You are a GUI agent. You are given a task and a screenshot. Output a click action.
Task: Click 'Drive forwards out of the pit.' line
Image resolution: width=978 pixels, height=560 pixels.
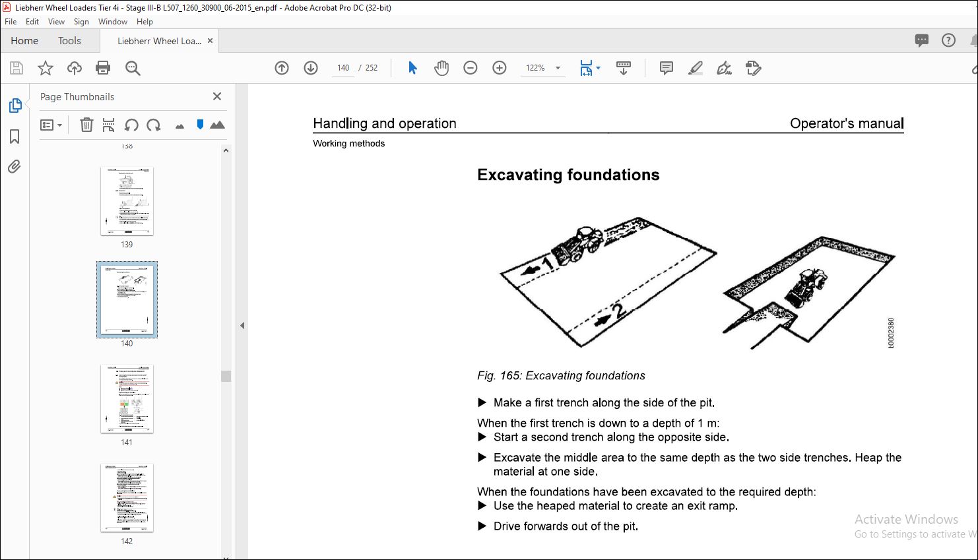pos(566,526)
